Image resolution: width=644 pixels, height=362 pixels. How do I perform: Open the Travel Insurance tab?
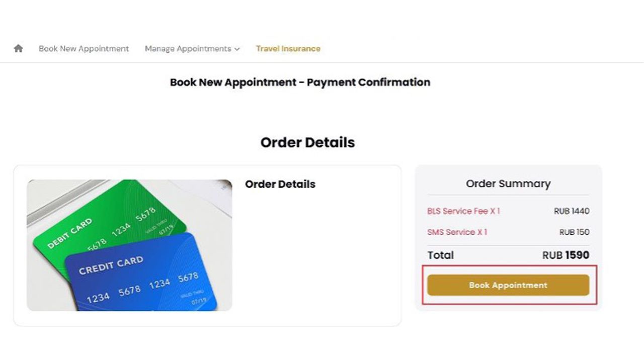pos(288,49)
